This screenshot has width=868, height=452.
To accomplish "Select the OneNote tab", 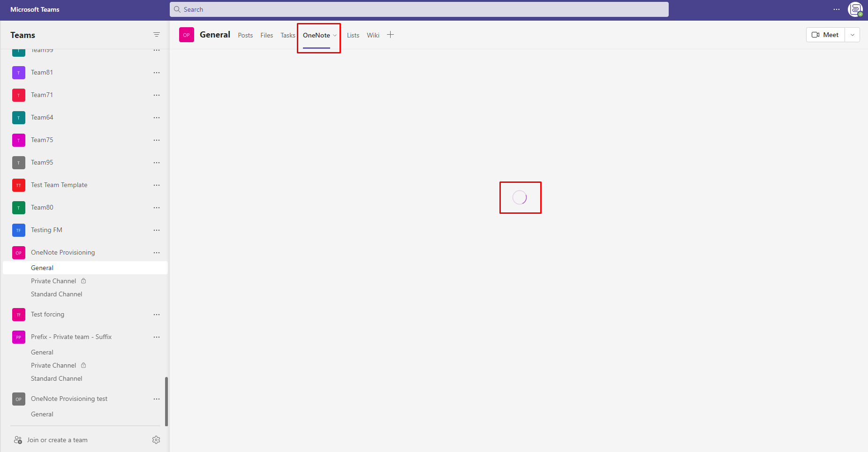I will pyautogui.click(x=317, y=35).
